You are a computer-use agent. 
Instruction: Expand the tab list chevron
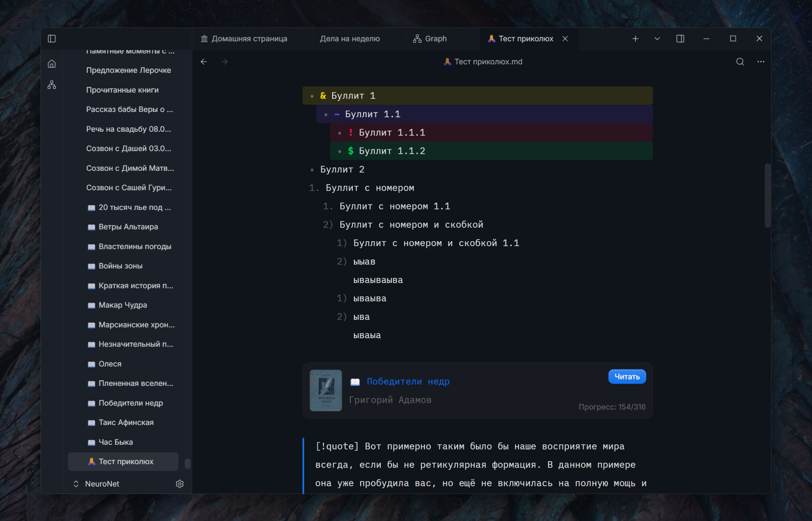click(x=657, y=39)
